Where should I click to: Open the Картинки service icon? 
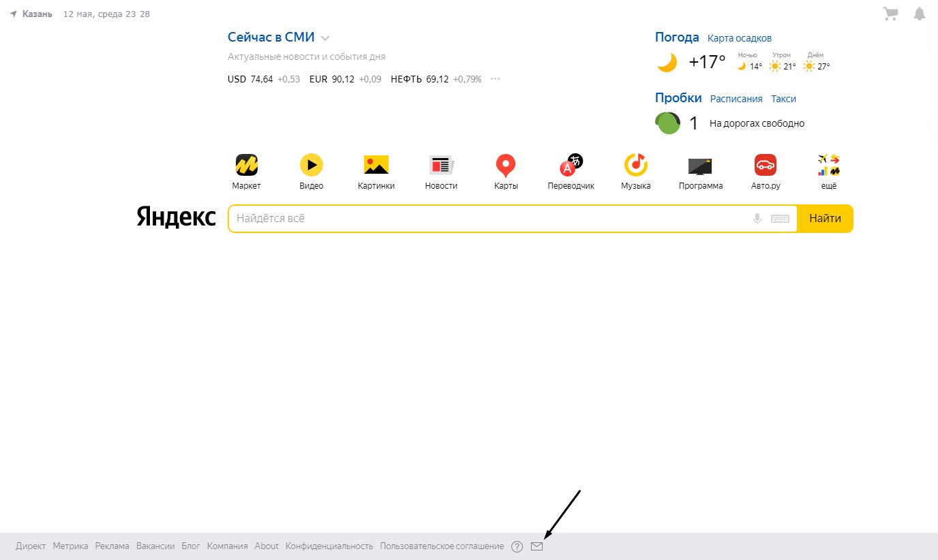[x=376, y=165]
